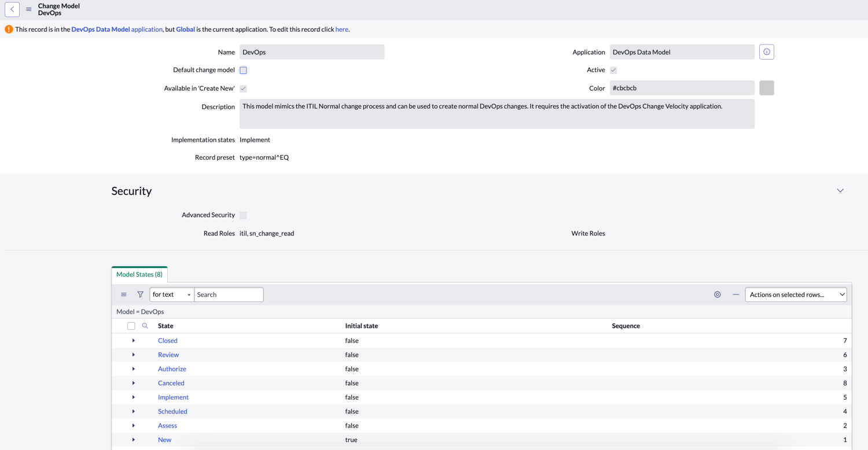Click the orange warning alert icon

pos(9,29)
